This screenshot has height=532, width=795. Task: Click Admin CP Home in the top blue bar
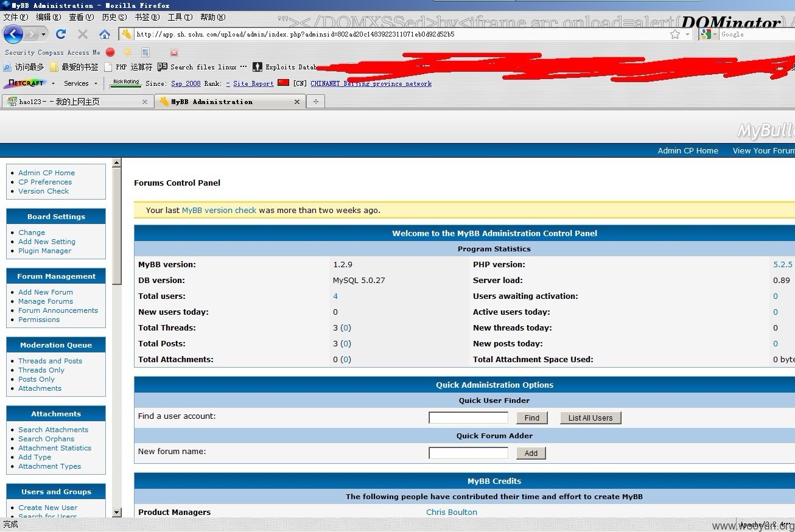[688, 150]
